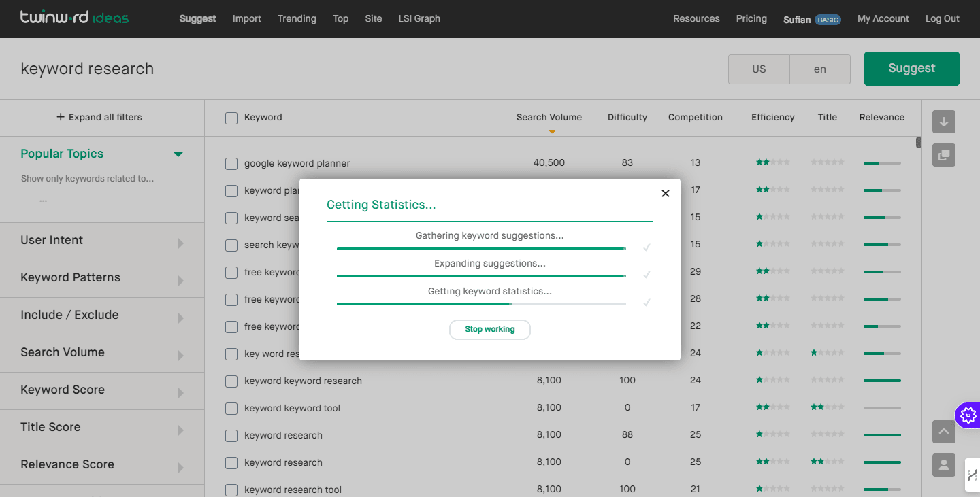Open the Resources link
Viewport: 980px width, 497px height.
(696, 19)
